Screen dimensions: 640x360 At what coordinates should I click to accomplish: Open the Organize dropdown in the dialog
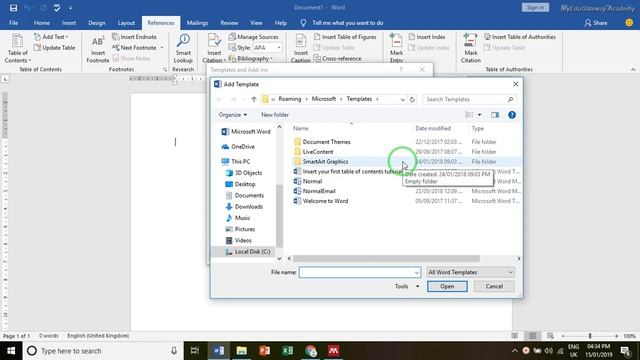click(233, 115)
